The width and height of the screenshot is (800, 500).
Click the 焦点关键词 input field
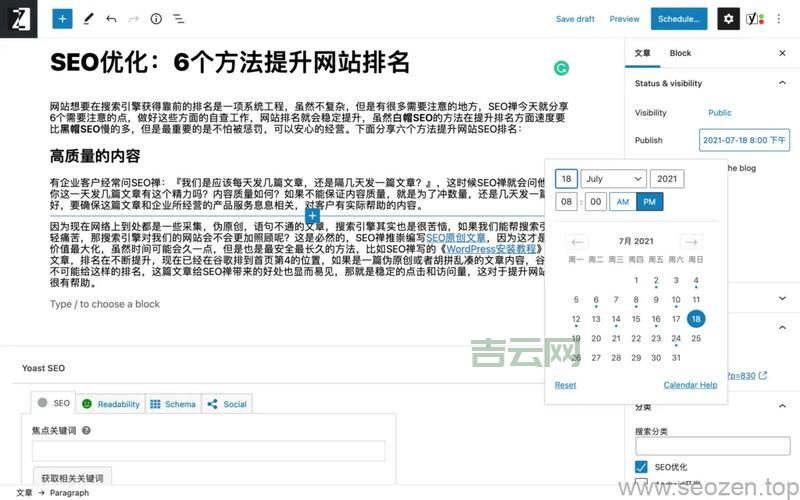pyautogui.click(x=209, y=451)
